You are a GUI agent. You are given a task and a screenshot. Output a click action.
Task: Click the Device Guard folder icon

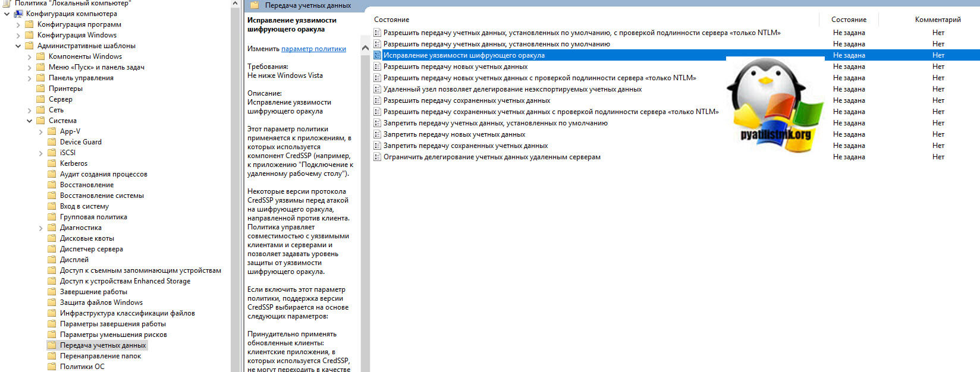pyautogui.click(x=52, y=142)
